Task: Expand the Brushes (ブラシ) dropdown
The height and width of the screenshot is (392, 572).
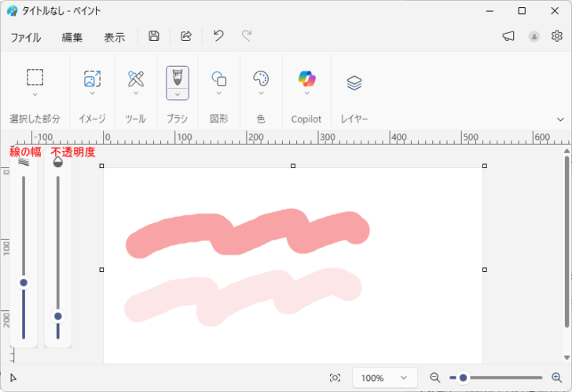Action: pyautogui.click(x=178, y=93)
